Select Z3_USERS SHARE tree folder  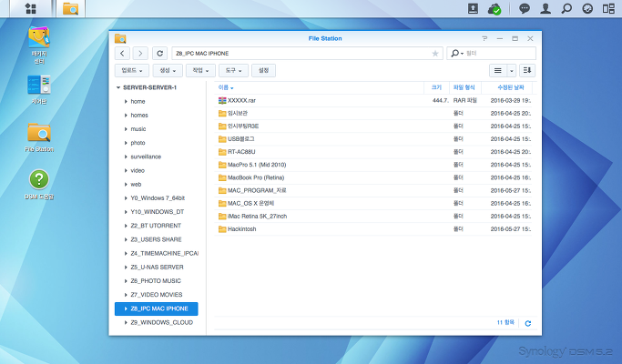click(x=156, y=239)
